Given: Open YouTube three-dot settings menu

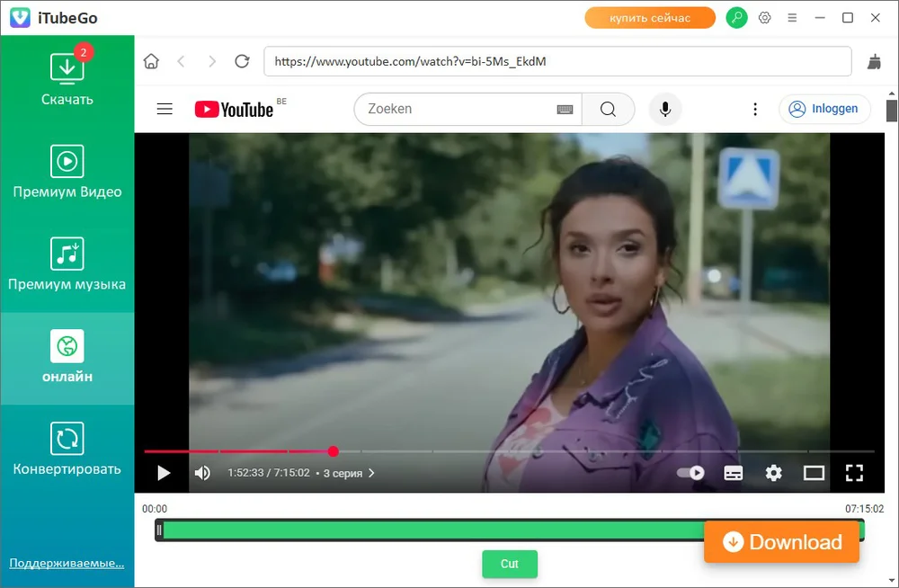Looking at the screenshot, I should pyautogui.click(x=755, y=110).
